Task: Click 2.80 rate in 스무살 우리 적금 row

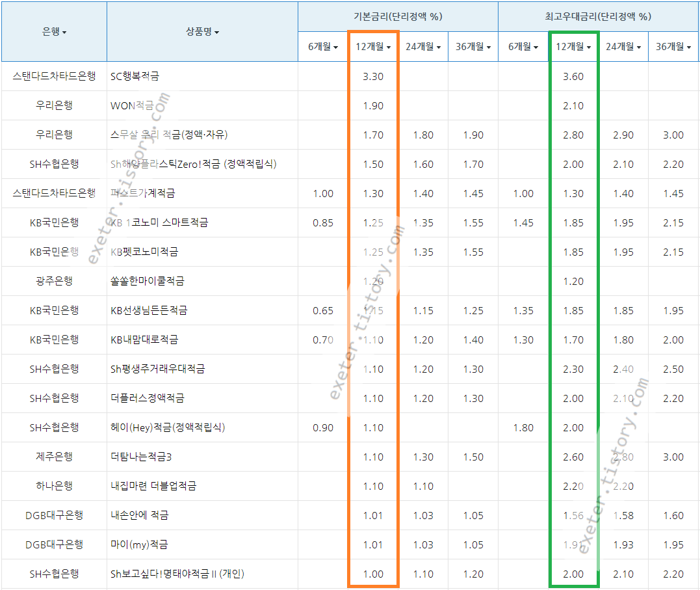Action: point(573,135)
